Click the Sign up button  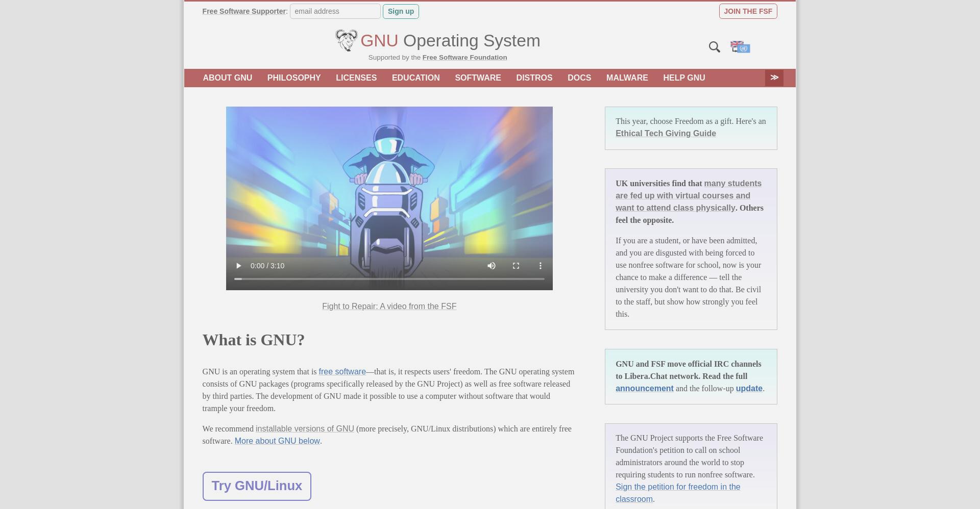[x=401, y=11]
